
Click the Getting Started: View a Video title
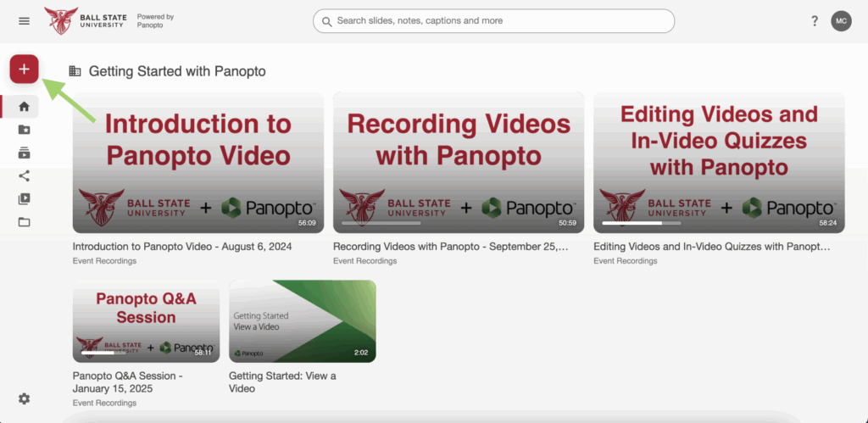[282, 382]
